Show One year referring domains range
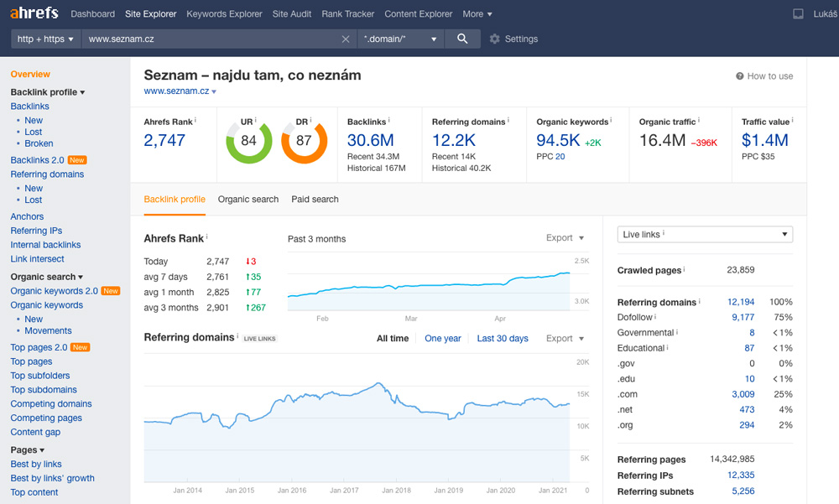 click(442, 338)
